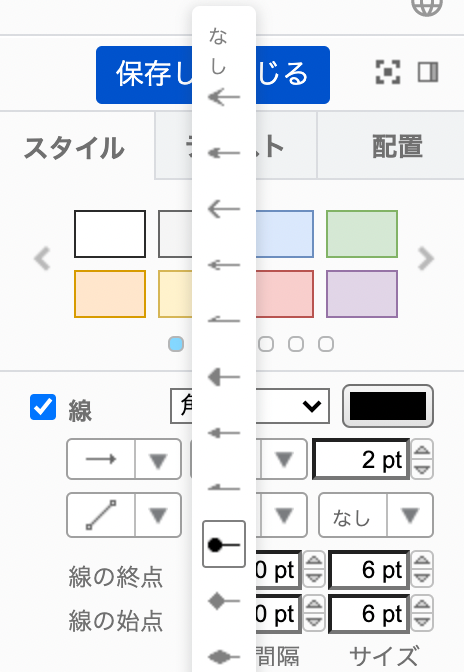This screenshot has width=464, height=672.
Task: Click the globe language icon
Action: coord(427,6)
